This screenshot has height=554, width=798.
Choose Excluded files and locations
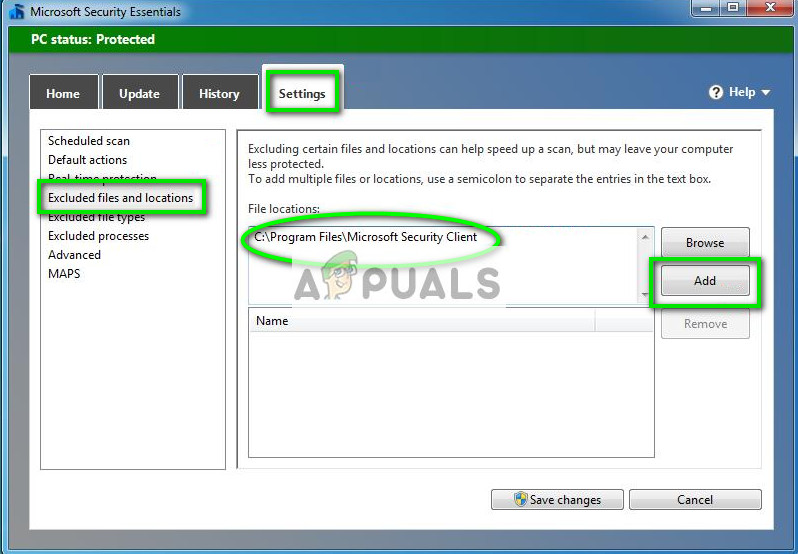coord(121,197)
